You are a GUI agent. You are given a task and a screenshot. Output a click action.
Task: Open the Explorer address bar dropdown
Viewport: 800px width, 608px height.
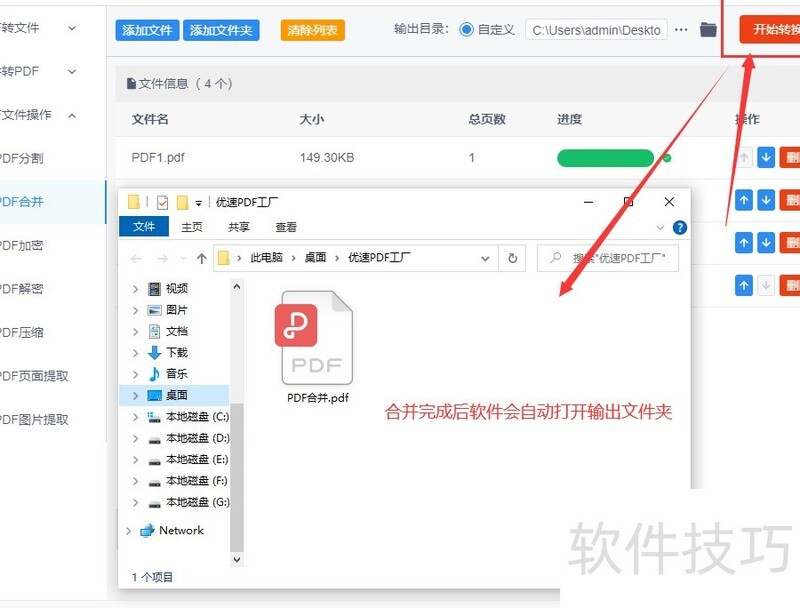486,257
